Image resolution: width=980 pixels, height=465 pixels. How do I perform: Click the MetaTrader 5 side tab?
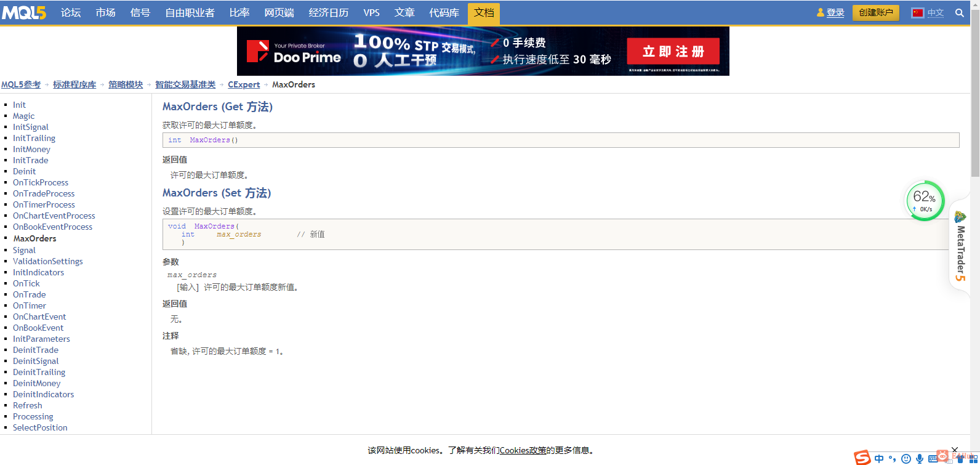click(x=960, y=246)
